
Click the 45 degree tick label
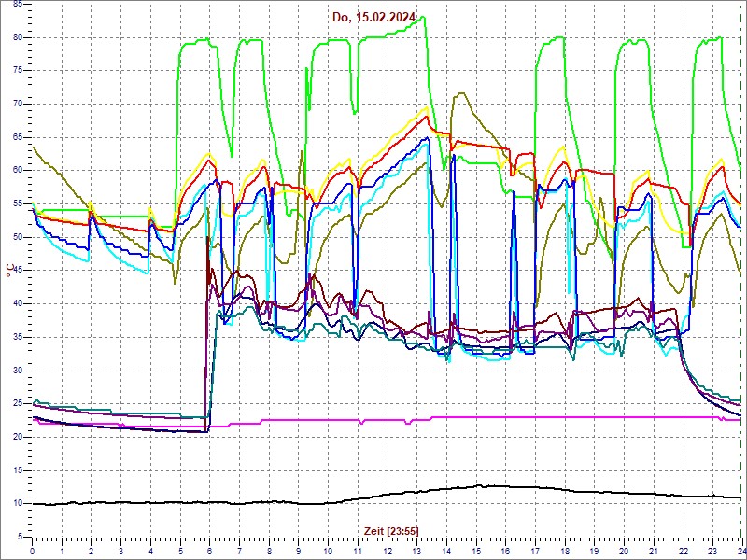click(18, 271)
